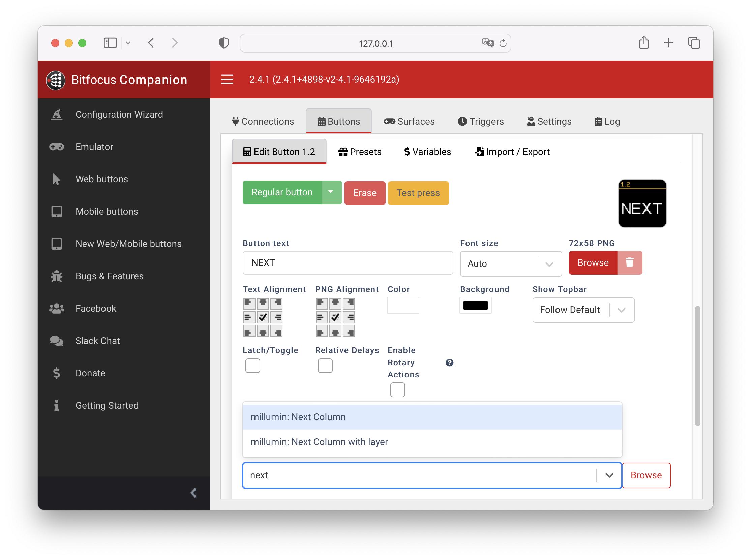Open Regular button type dropdown arrow
The width and height of the screenshot is (751, 560).
point(331,192)
